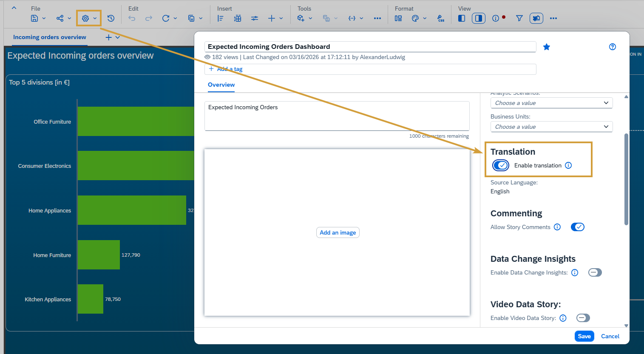Click info icon beside Enable Data Change Insights
The height and width of the screenshot is (354, 644).
point(575,272)
